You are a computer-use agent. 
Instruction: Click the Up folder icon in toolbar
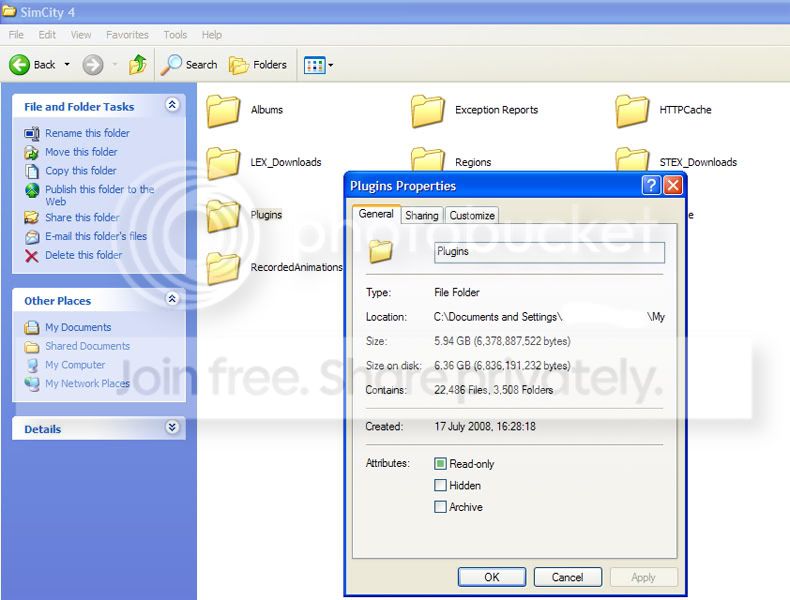[x=138, y=64]
